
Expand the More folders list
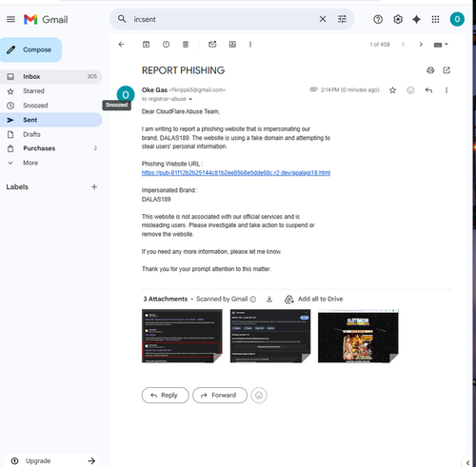[x=50, y=163]
